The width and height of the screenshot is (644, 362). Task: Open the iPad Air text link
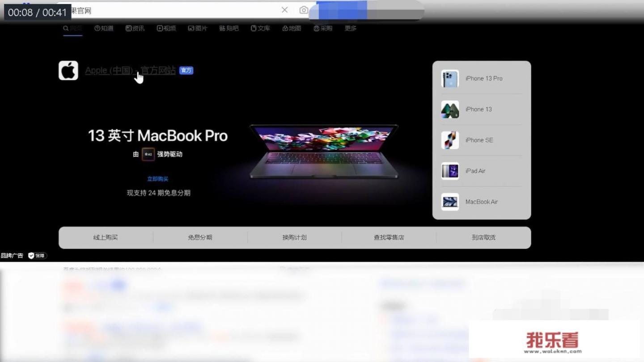[x=475, y=171]
